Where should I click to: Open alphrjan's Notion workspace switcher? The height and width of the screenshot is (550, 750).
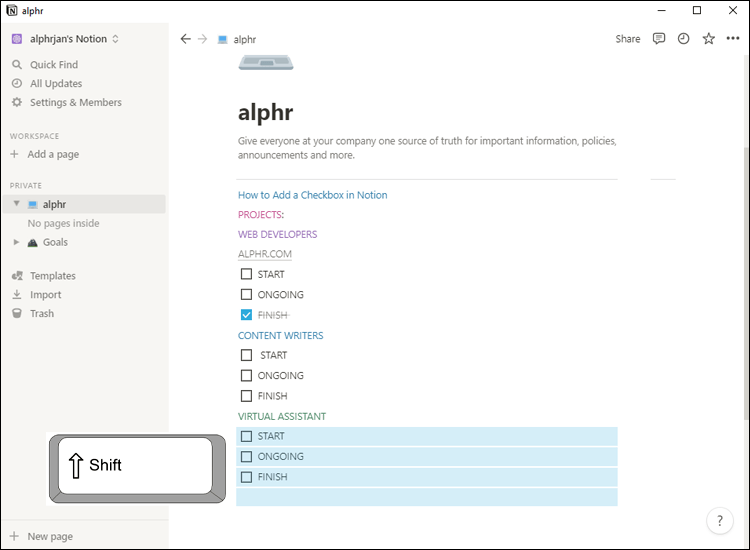[x=65, y=39]
